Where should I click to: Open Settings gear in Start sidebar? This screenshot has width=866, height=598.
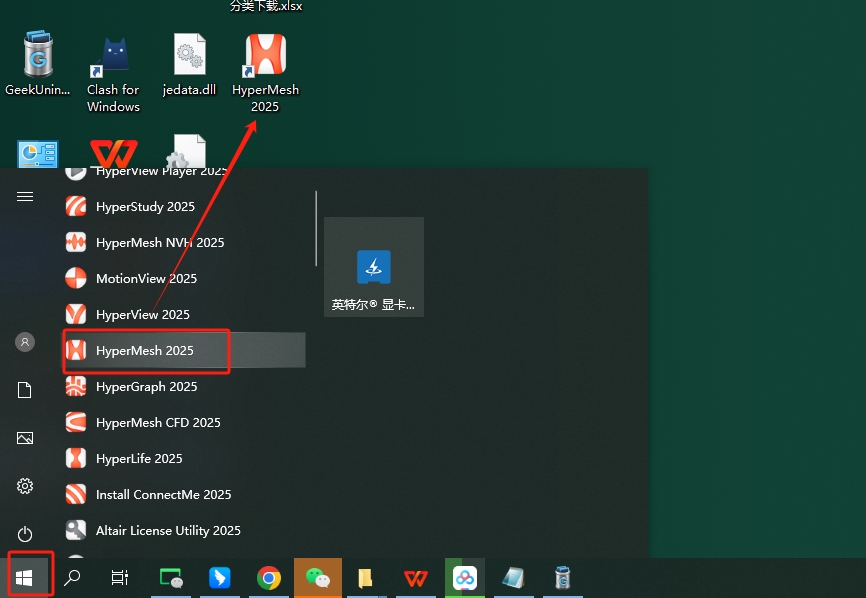(x=25, y=486)
